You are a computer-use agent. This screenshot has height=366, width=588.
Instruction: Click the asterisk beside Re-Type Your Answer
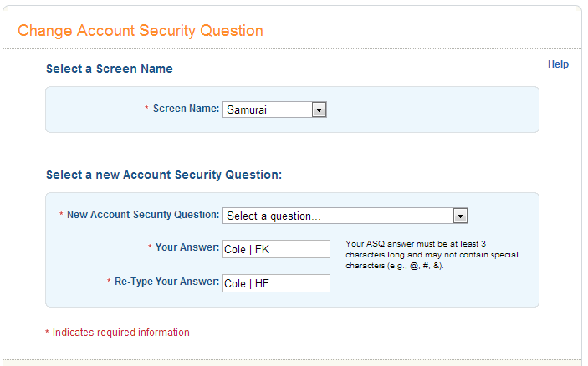coord(109,282)
